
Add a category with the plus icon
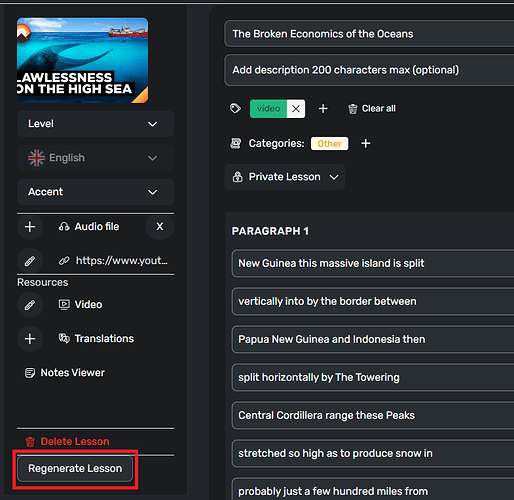click(366, 144)
